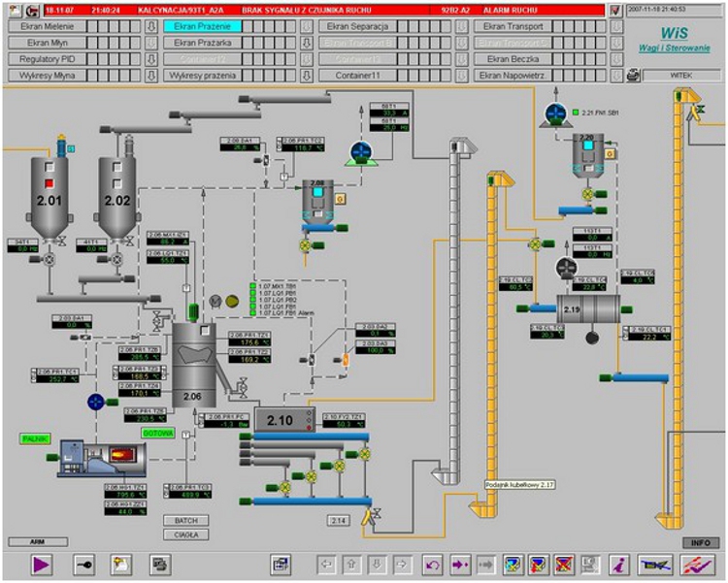Viewport: 728px width, 583px height.
Task: Click the red trend graph icon
Action: click(x=697, y=565)
